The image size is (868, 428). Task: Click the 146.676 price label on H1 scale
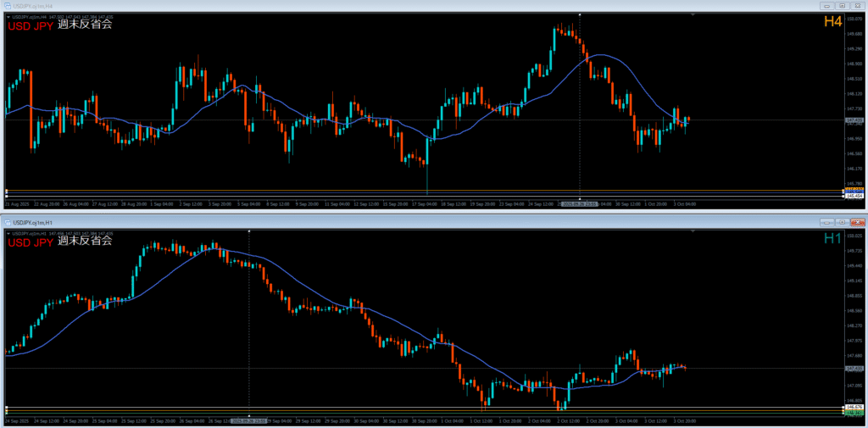point(854,408)
